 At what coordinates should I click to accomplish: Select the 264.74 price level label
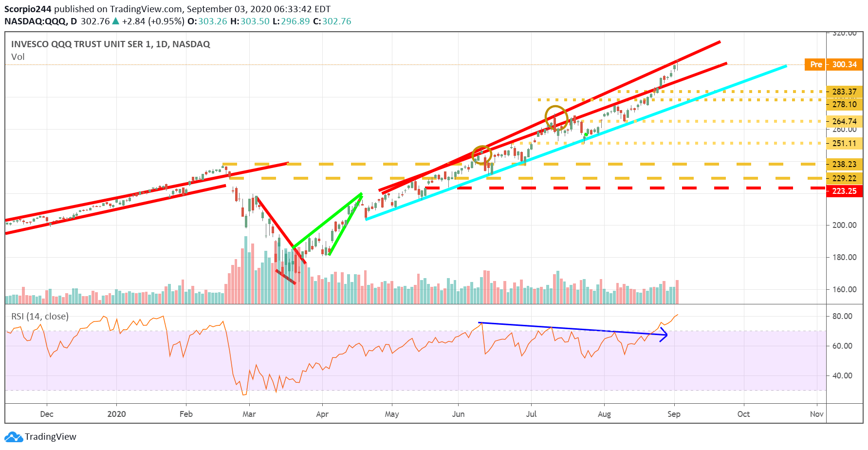pos(844,121)
